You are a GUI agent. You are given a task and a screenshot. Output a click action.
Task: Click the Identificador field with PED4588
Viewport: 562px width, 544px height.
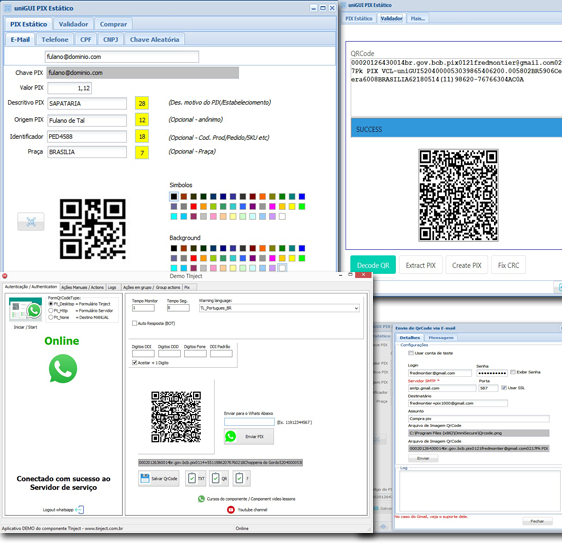coord(87,137)
